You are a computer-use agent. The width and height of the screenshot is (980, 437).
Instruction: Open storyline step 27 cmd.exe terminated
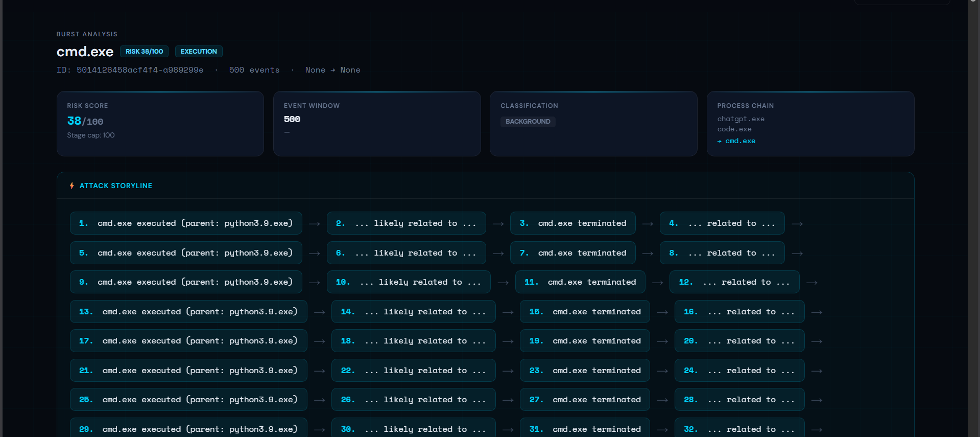585,400
